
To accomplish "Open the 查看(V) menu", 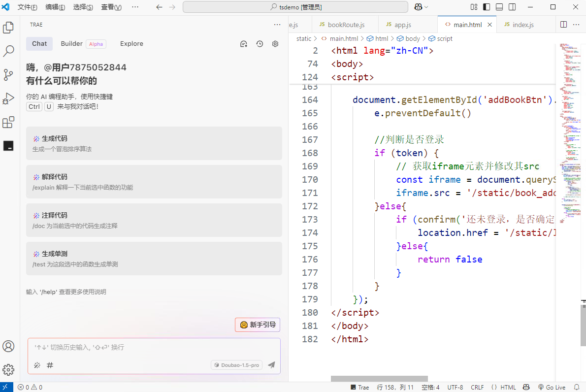I will (111, 7).
